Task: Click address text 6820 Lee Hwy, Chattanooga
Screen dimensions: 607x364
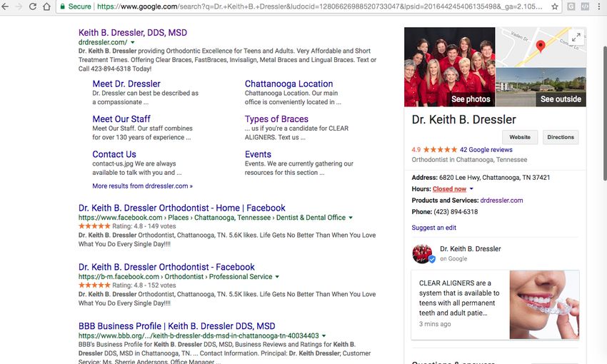Action: pos(494,178)
